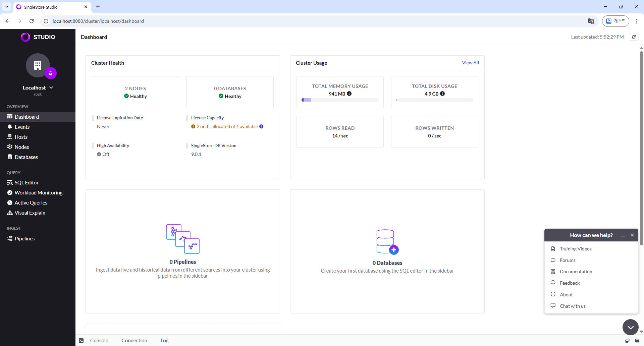This screenshot has height=346, width=644.
Task: Open Dashboard in the sidebar
Action: pos(38,117)
